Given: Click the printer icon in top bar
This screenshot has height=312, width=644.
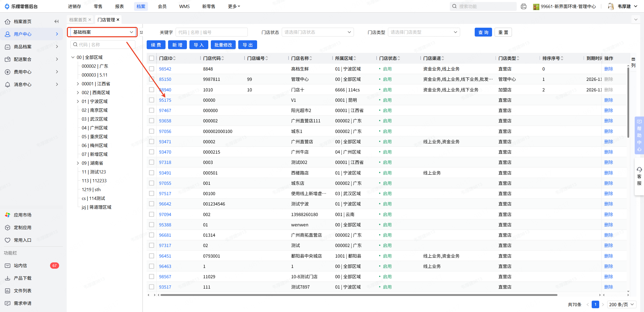Looking at the screenshot, I should coord(524,7).
